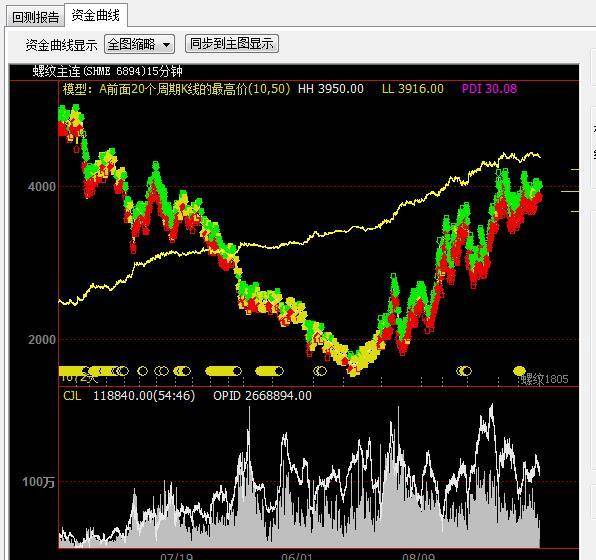
Task: Click the 100万 volume axis label
Action: (x=38, y=482)
